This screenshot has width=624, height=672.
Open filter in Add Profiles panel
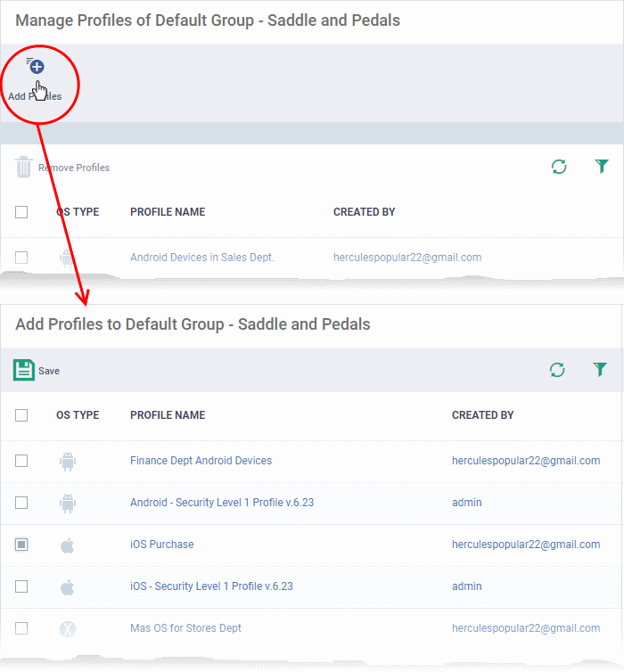601,370
